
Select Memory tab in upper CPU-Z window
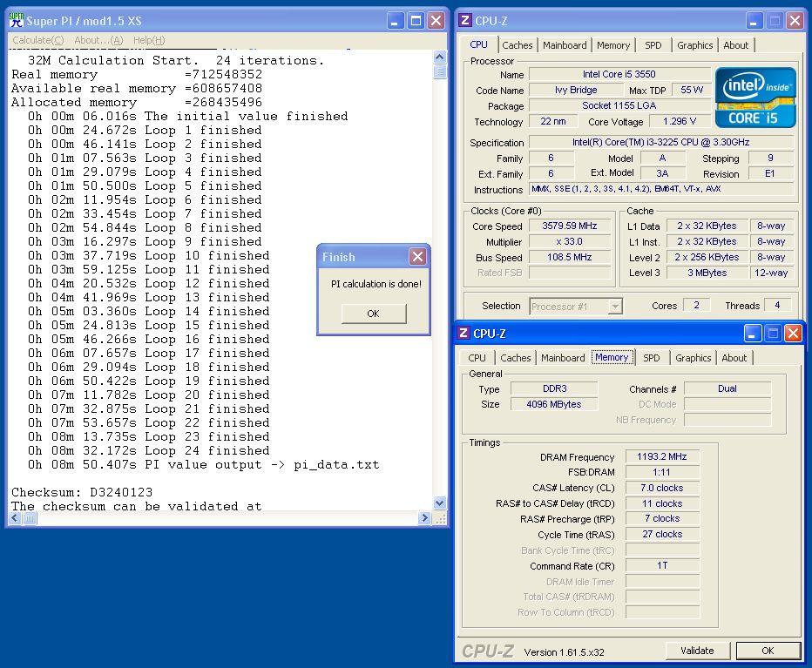click(613, 45)
